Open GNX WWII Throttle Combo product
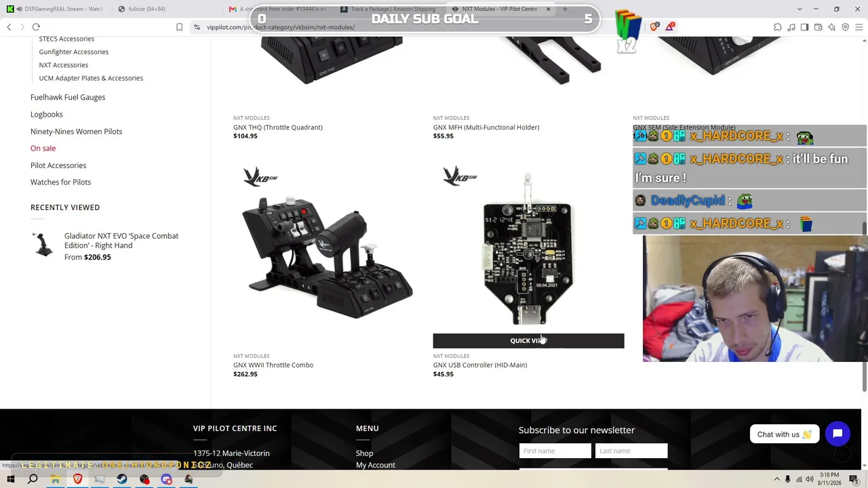The height and width of the screenshot is (488, 868). point(273,365)
